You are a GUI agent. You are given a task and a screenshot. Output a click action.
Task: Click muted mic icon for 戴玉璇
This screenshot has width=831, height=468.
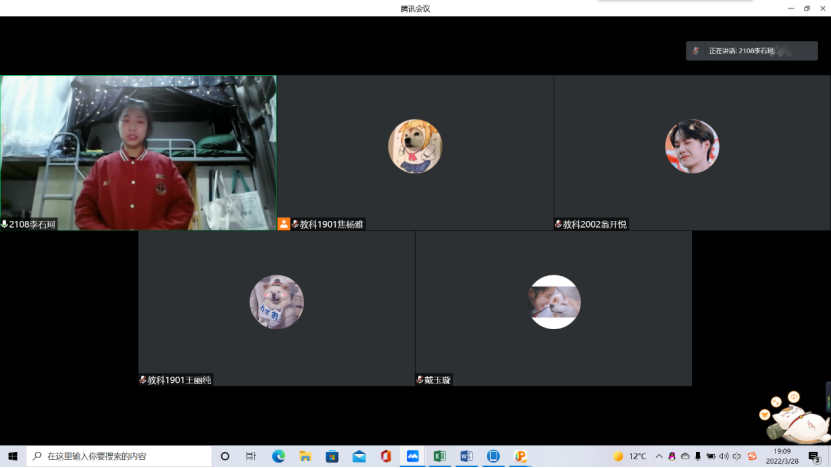point(420,380)
